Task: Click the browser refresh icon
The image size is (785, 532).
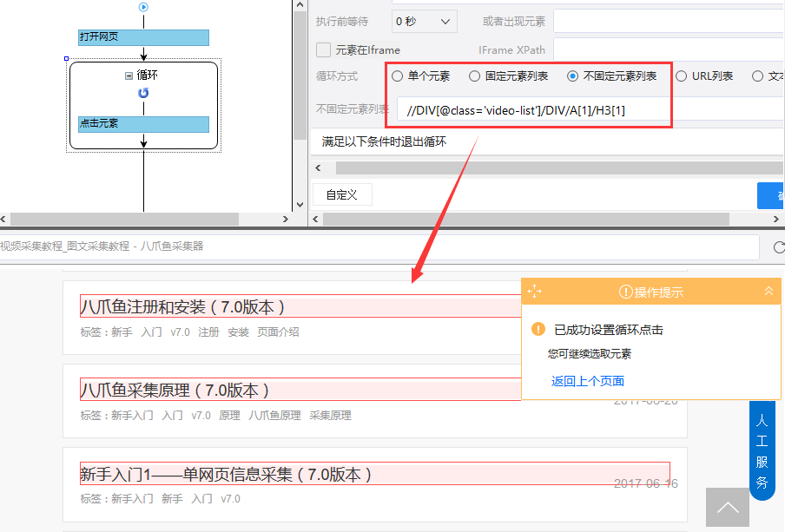Action: 779,246
